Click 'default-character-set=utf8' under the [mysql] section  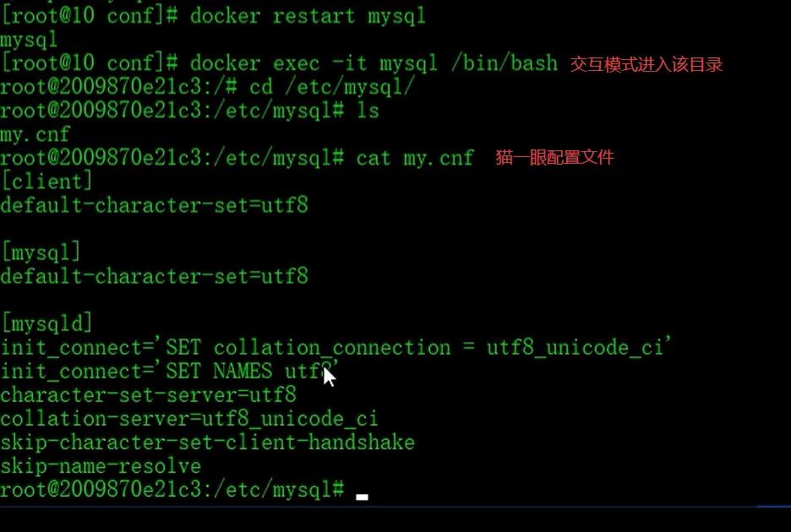(x=154, y=276)
